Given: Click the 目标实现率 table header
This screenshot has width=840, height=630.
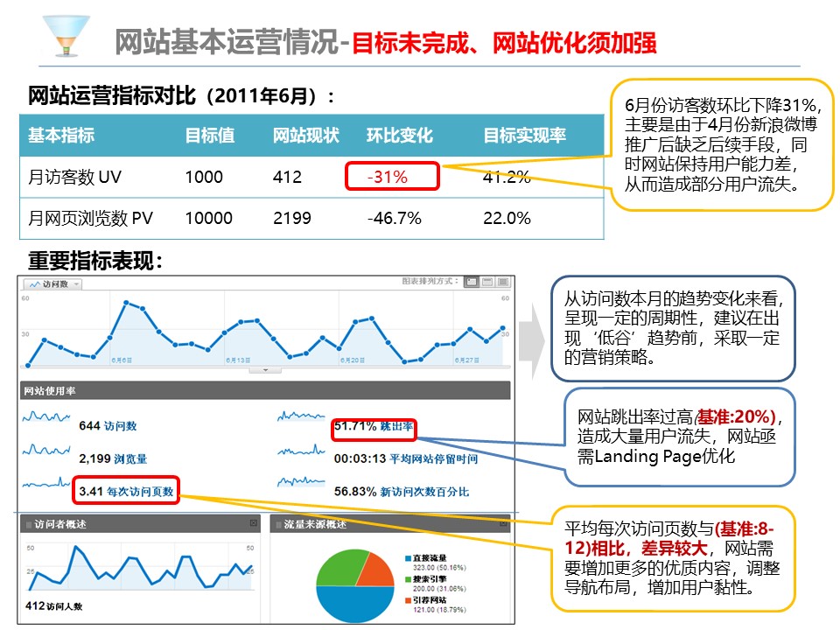Looking at the screenshot, I should 525,135.
